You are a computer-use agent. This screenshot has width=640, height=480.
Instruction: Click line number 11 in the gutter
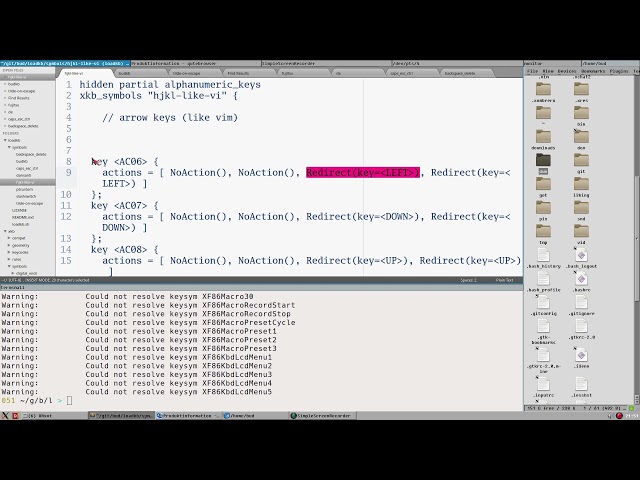pos(66,205)
